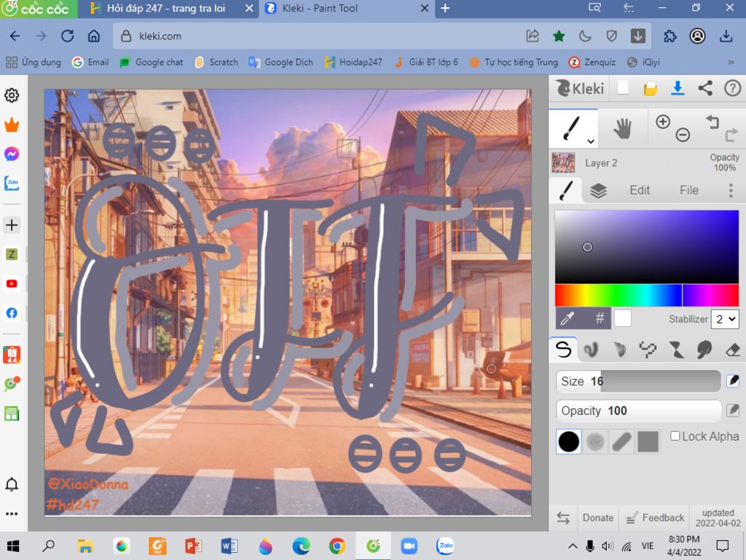Select the Kleki brush tool
The image size is (746, 560).
pyautogui.click(x=573, y=128)
